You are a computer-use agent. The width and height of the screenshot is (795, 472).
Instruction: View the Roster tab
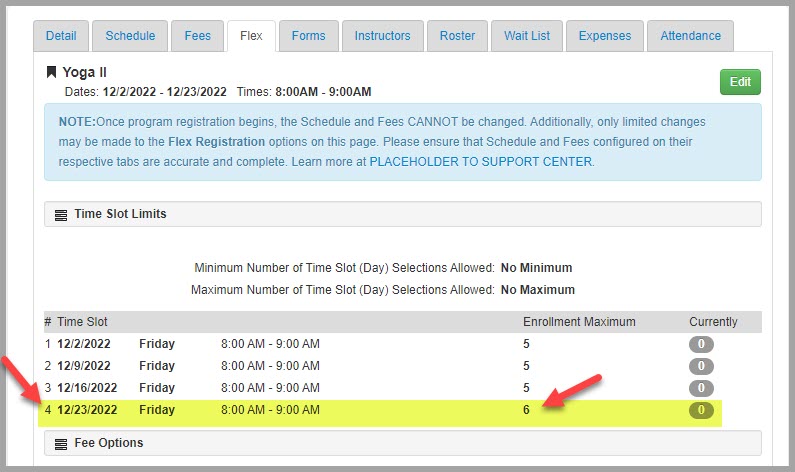[457, 36]
